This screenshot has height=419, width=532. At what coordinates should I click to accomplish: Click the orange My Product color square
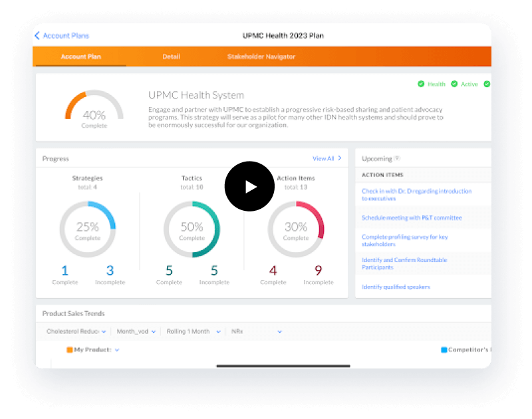point(69,349)
